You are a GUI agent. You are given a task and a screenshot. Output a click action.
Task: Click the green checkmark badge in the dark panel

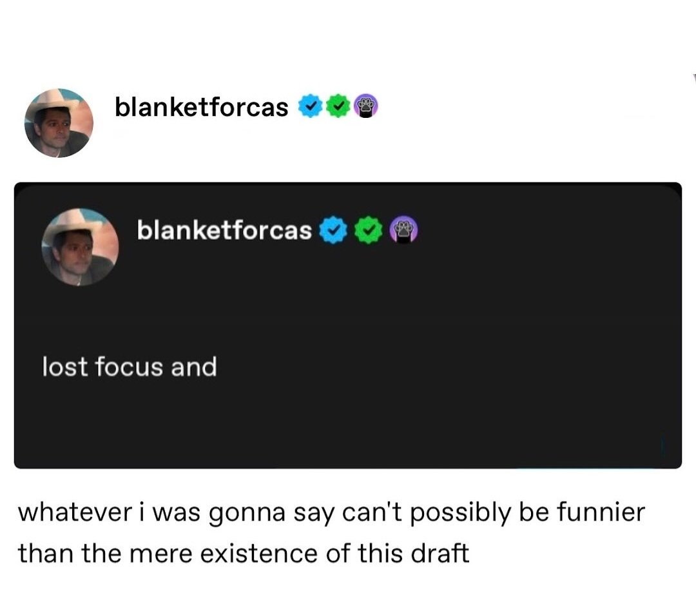pyautogui.click(x=369, y=230)
